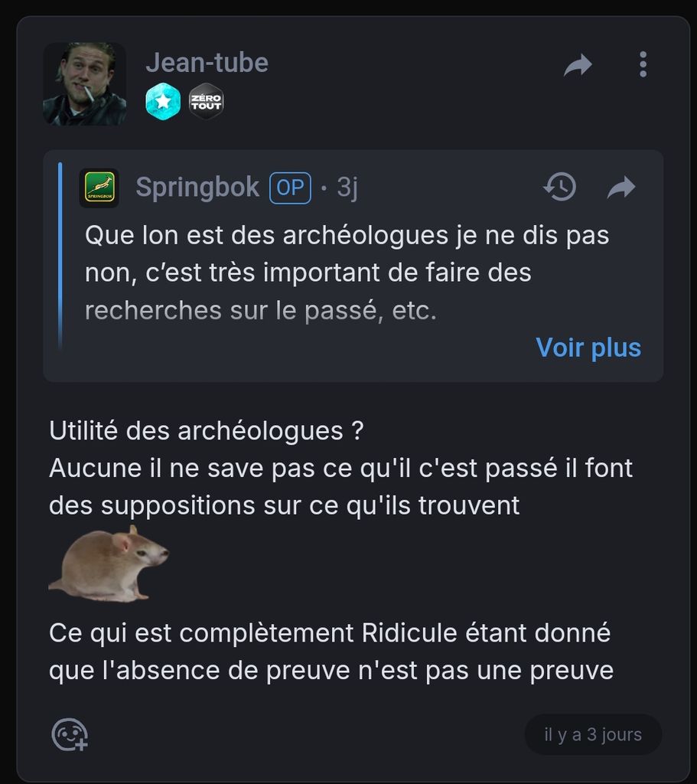
Task: View the Zéro Tout badge
Action: [206, 101]
